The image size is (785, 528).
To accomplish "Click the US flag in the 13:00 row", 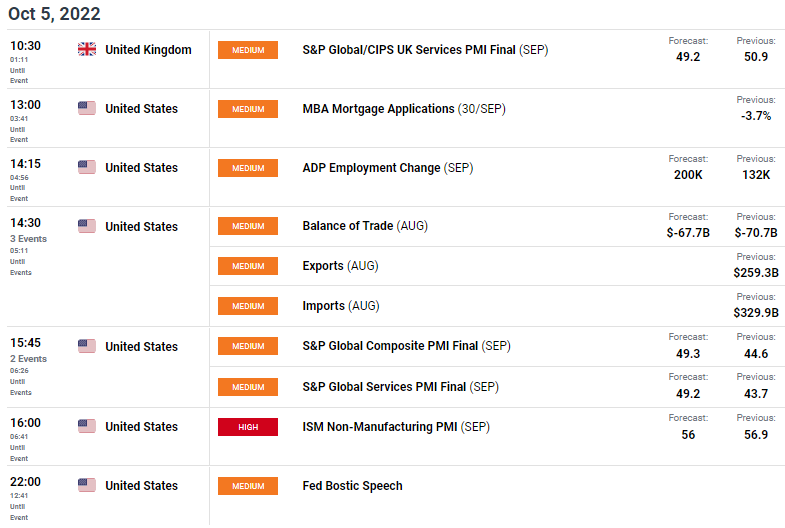I will (87, 109).
